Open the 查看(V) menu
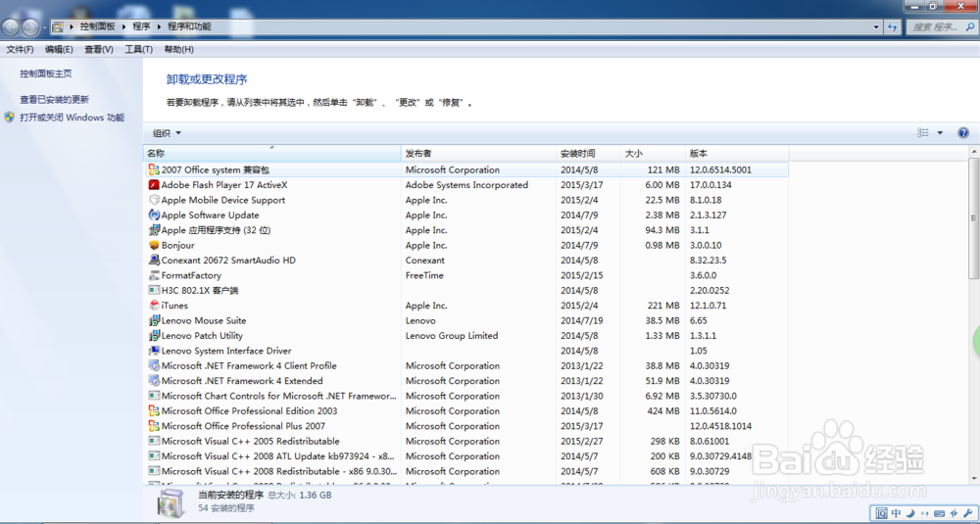Viewport: 980px width, 524px height. (99, 49)
